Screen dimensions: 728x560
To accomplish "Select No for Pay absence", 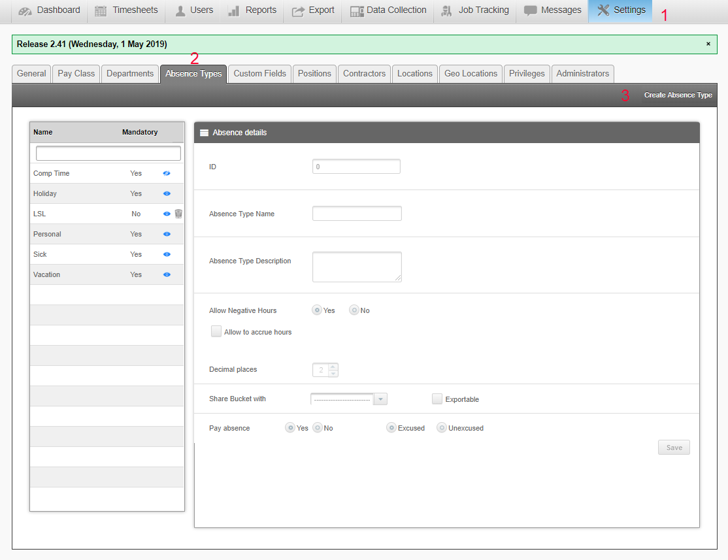I will tap(318, 427).
